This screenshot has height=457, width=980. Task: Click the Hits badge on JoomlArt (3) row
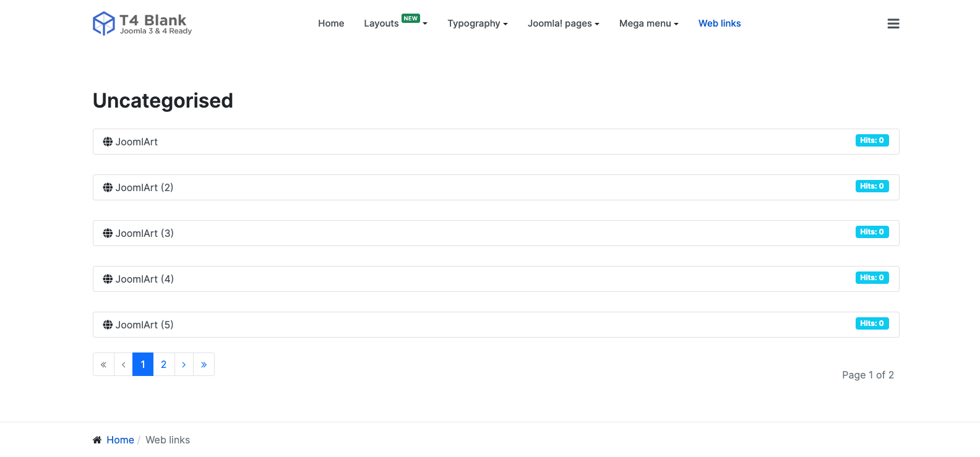click(x=872, y=232)
